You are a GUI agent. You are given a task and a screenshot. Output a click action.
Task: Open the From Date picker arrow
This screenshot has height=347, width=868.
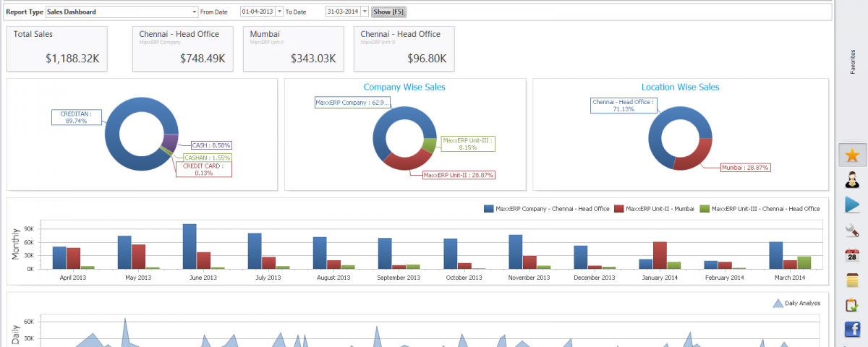click(x=280, y=12)
